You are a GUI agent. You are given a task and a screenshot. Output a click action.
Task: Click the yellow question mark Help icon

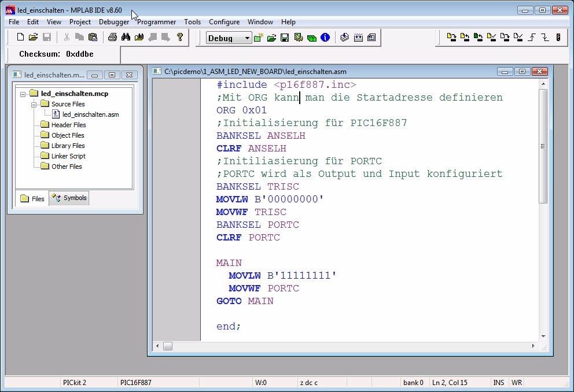pos(180,37)
